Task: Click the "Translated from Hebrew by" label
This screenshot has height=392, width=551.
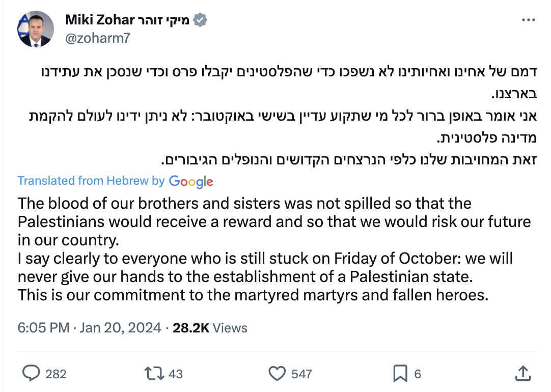Action: [91, 181]
